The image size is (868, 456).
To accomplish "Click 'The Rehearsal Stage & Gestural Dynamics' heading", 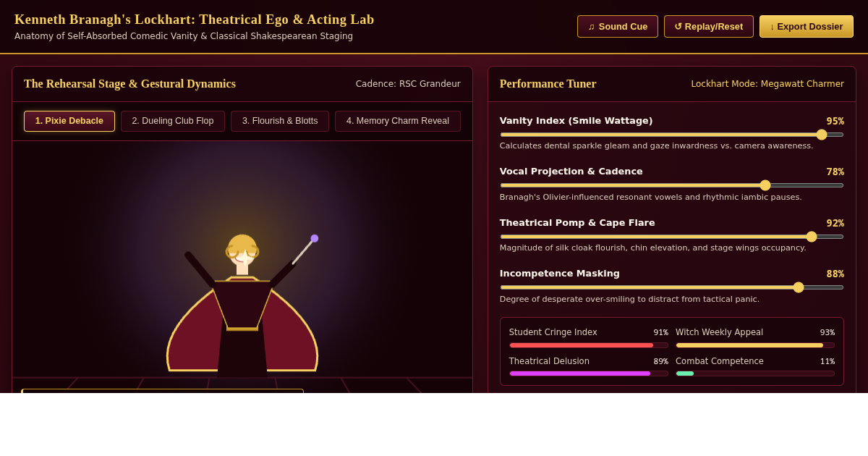I will click(130, 84).
